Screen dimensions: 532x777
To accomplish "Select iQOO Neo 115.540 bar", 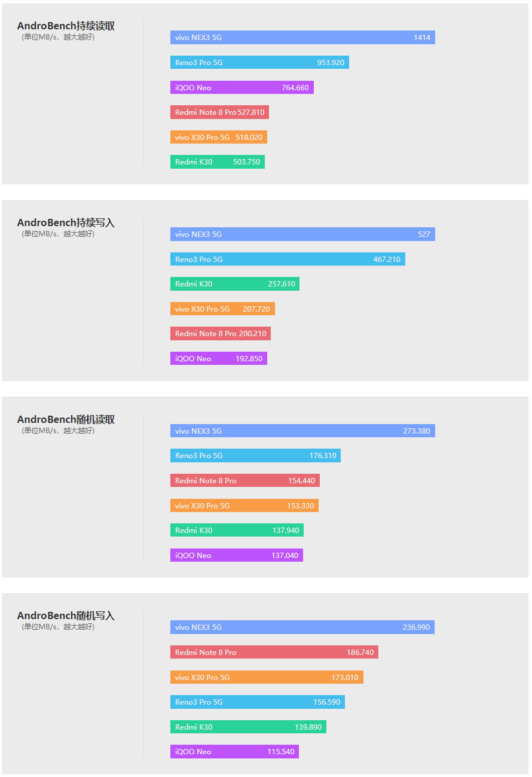I will (x=234, y=751).
